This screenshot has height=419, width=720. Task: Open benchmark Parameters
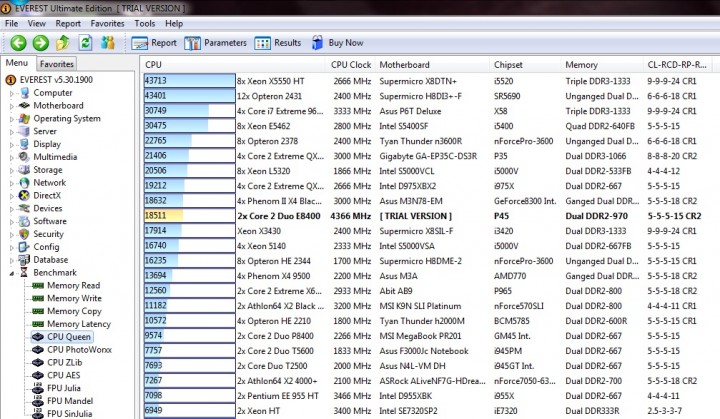click(x=215, y=43)
